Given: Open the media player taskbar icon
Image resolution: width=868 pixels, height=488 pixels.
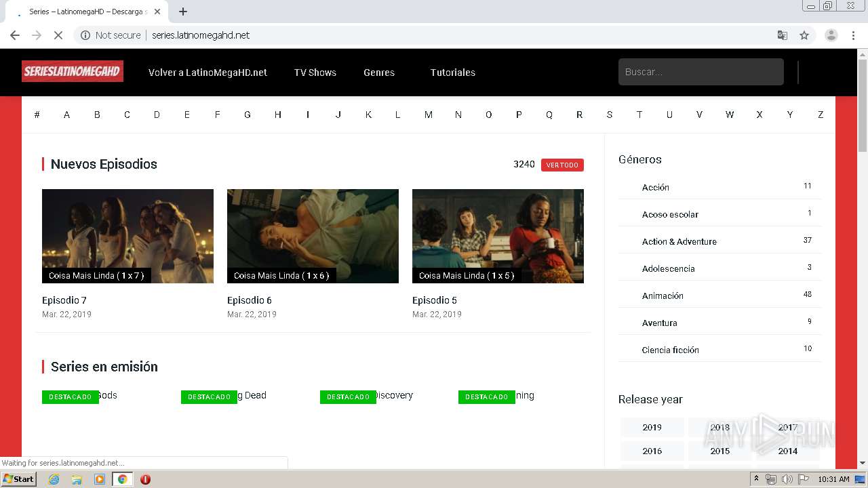Looking at the screenshot, I should point(100,479).
